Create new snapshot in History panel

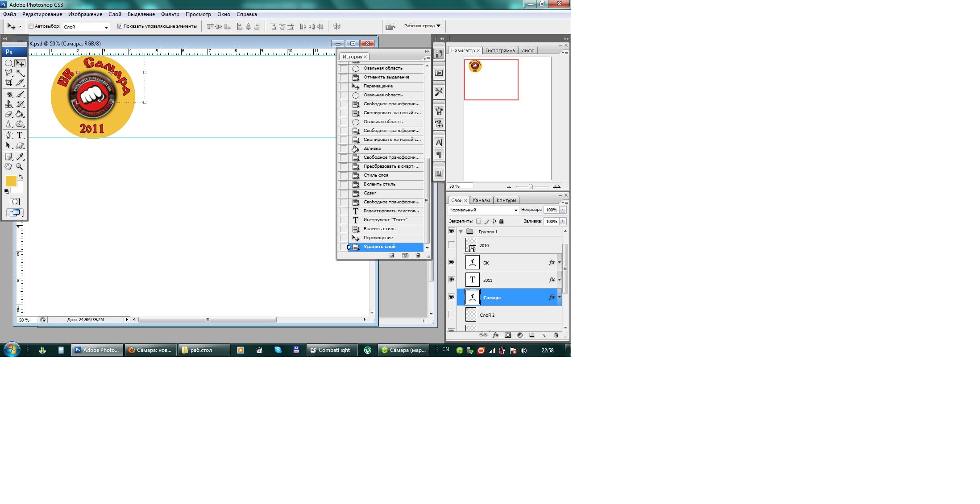405,255
